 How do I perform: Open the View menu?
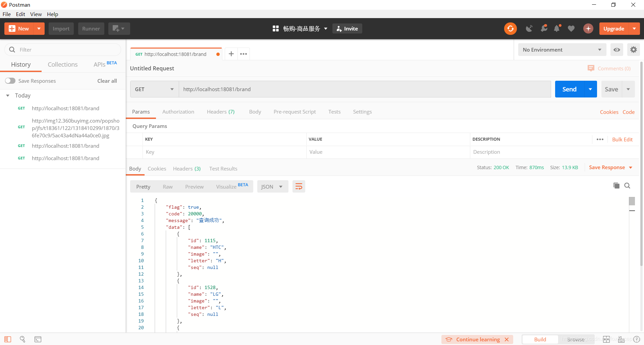[x=36, y=14]
